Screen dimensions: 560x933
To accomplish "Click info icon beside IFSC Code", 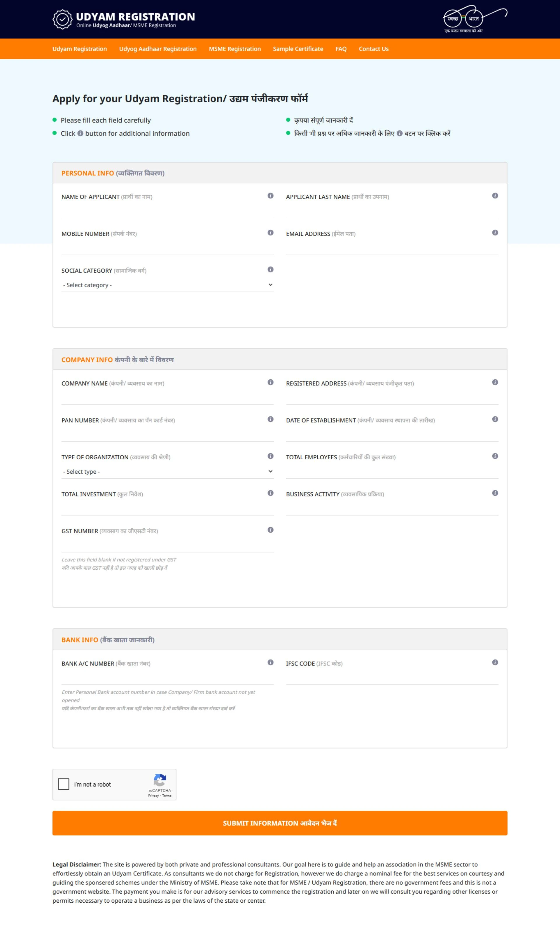I will 495,662.
